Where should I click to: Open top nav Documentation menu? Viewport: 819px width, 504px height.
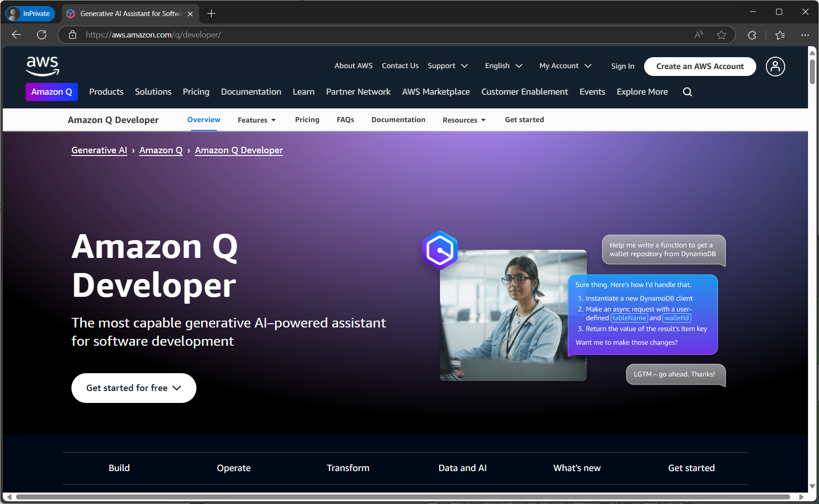[x=251, y=92]
